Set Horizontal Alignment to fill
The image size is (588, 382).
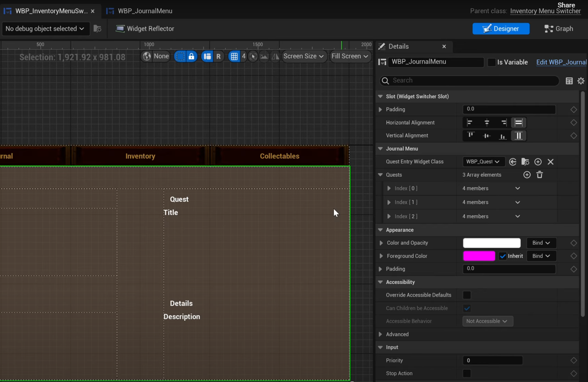(518, 122)
